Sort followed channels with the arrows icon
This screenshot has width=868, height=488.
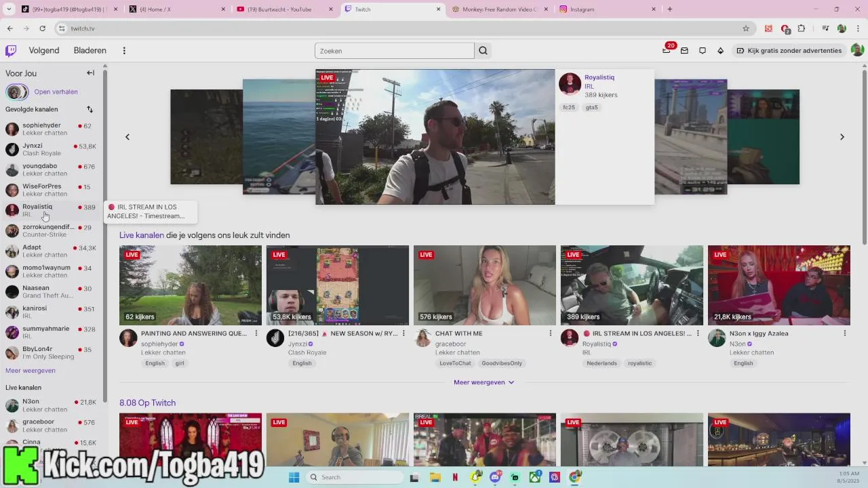tap(90, 109)
